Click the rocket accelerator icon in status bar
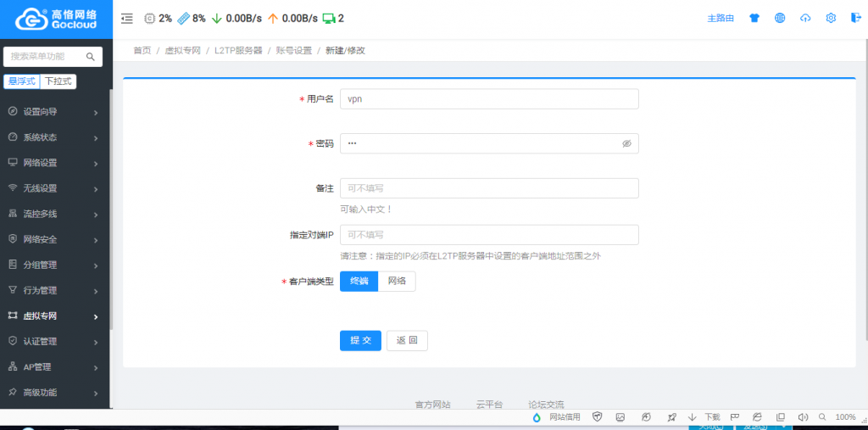This screenshot has height=430, width=868. [x=671, y=417]
